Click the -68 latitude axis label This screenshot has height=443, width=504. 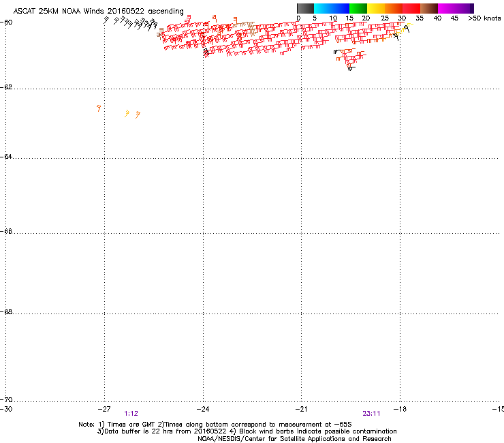pos(6,312)
